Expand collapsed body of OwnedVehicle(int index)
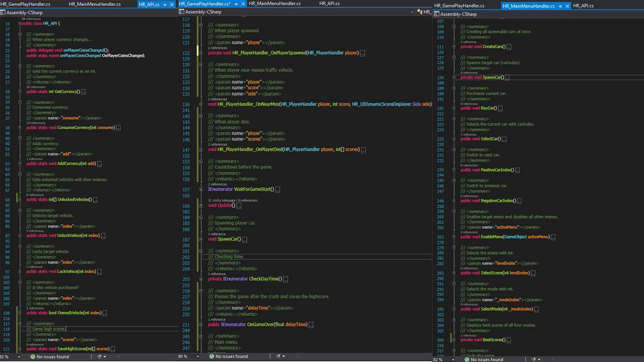Viewport: 644px width, 362px height. [x=104, y=313]
